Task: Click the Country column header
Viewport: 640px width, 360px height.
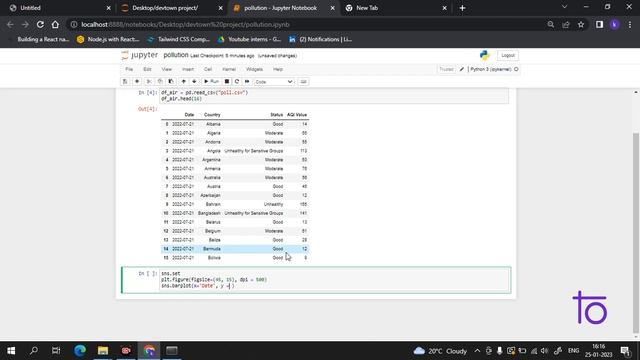Action: pos(212,115)
